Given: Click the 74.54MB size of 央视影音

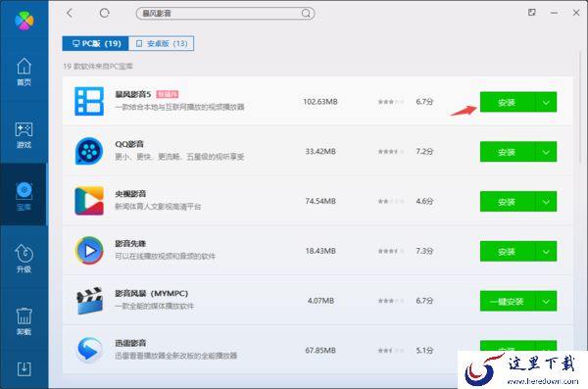Looking at the screenshot, I should pos(320,201).
